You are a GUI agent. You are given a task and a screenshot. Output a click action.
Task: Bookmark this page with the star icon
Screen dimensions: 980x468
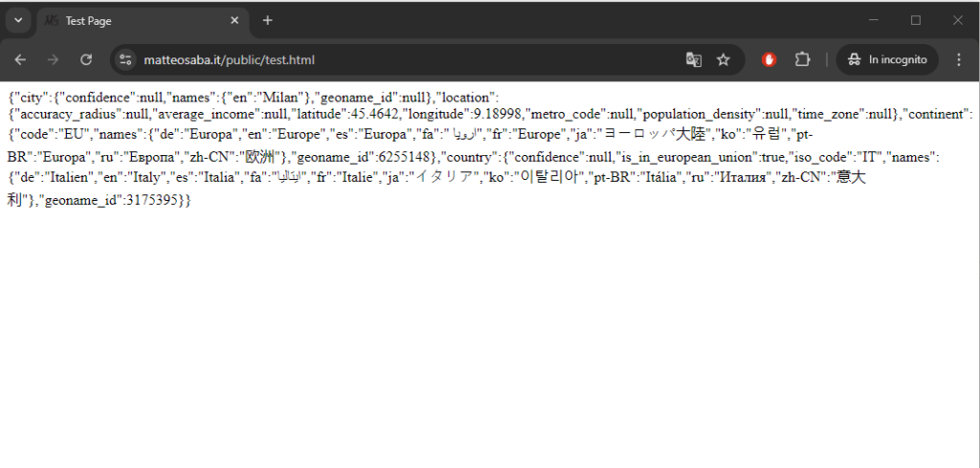tap(724, 60)
